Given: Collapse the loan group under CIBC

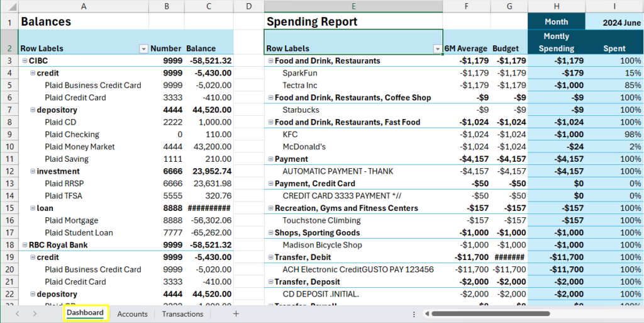Looking at the screenshot, I should [x=33, y=208].
